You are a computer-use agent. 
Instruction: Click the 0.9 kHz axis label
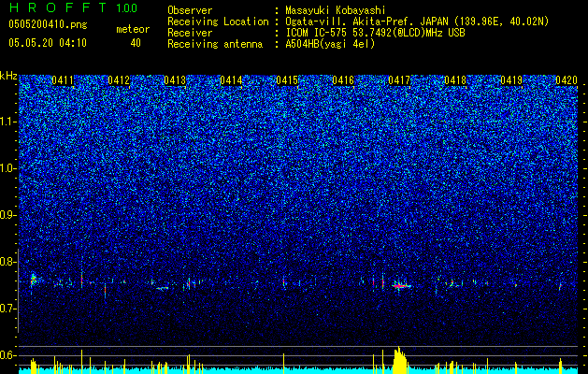click(x=8, y=215)
